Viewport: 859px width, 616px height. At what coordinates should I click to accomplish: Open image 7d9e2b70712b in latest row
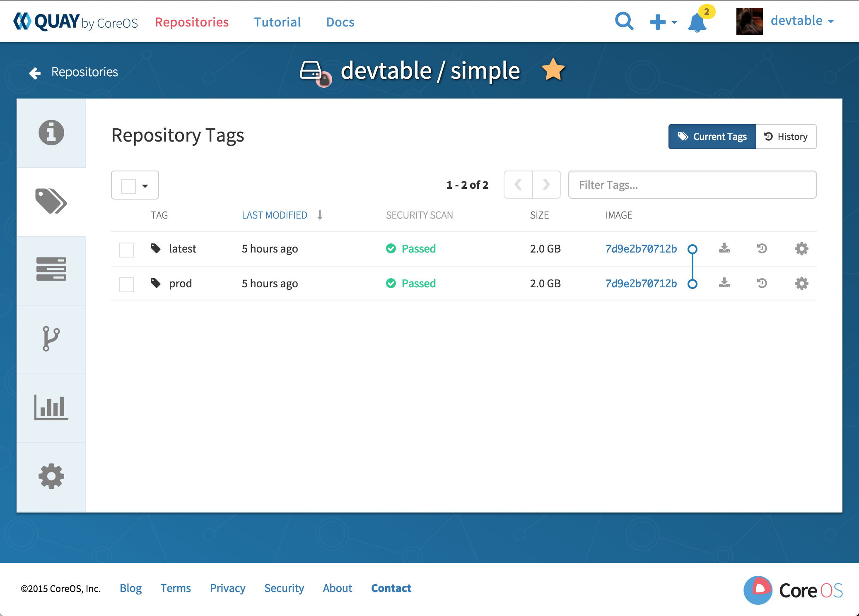[641, 248]
